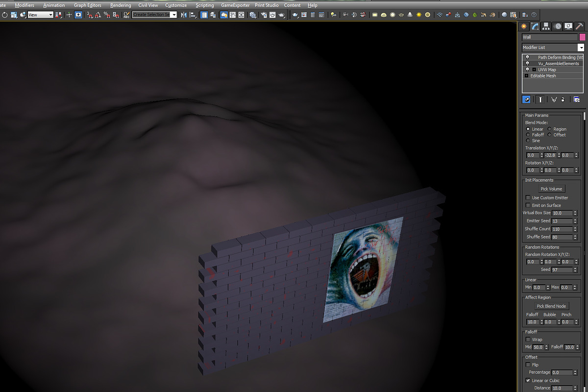Click the help question mark icon
The image size is (588, 392).
pos(534,15)
